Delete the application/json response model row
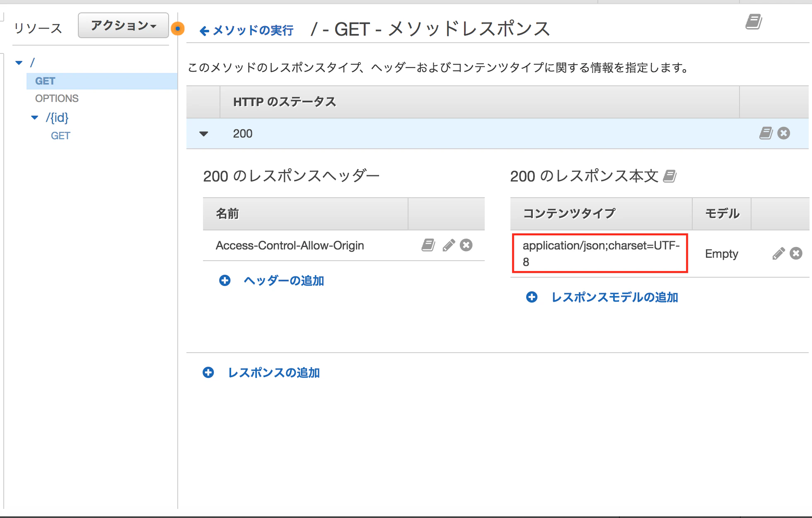The height and width of the screenshot is (518, 812). pyautogui.click(x=796, y=253)
